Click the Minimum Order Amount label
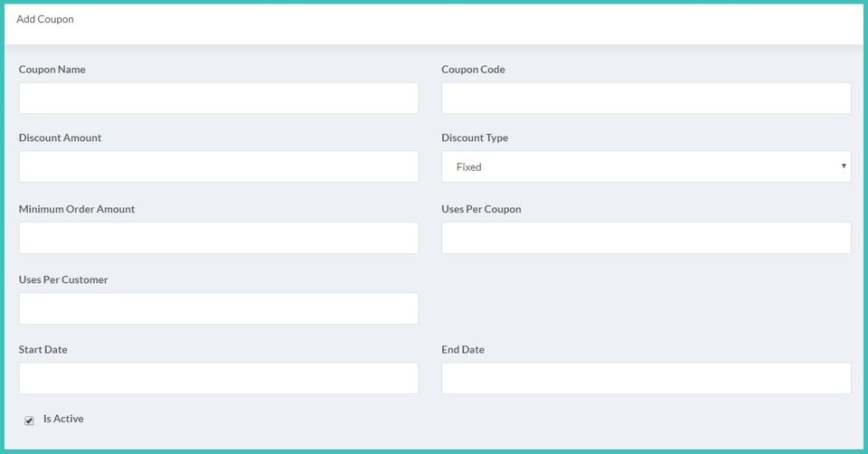 (x=77, y=209)
